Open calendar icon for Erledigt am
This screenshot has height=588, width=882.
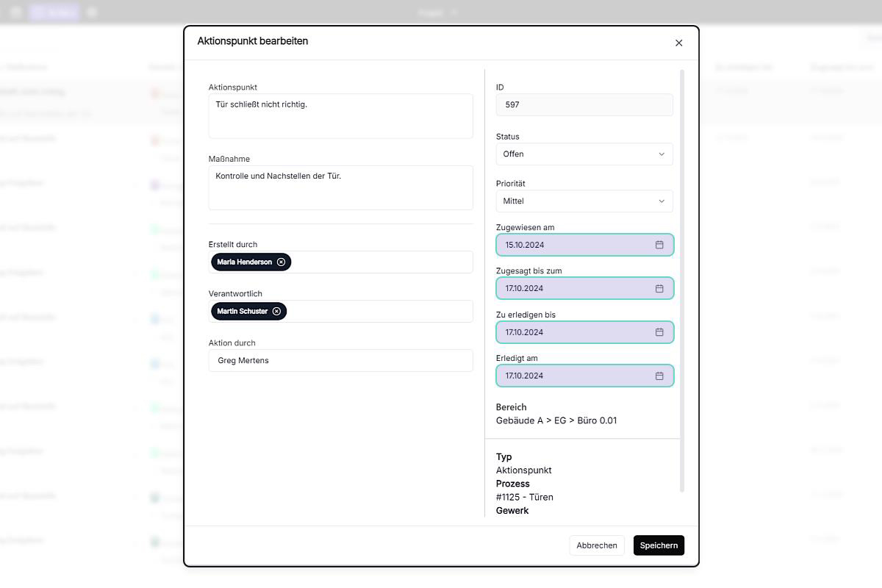[659, 376]
